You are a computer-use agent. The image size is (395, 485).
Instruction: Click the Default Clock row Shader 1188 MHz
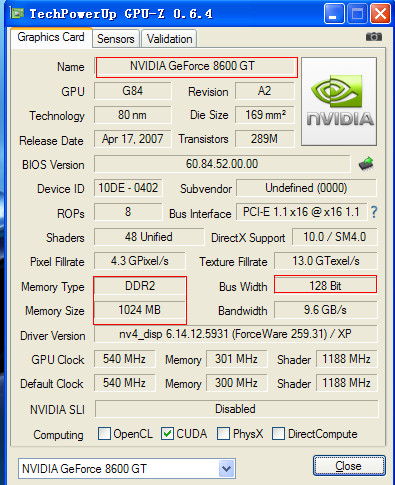[347, 383]
